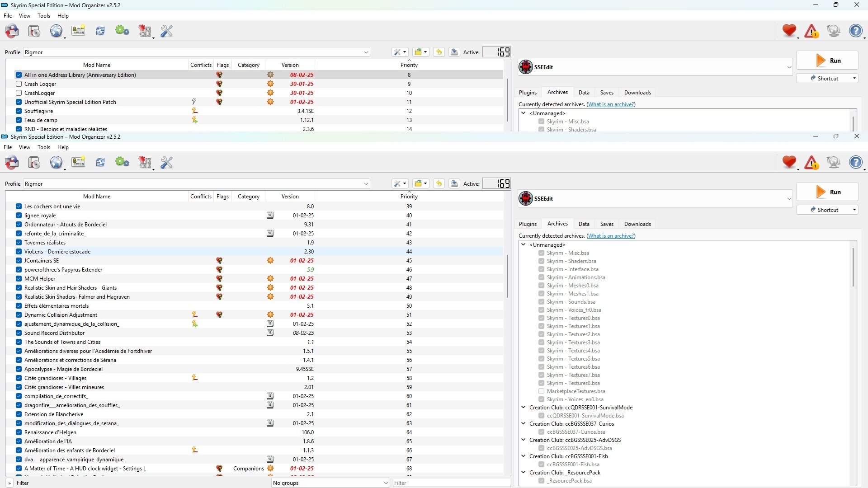Screen dimensions: 868x488
Task: Click Shortcut button in lower window
Action: coord(827,210)
